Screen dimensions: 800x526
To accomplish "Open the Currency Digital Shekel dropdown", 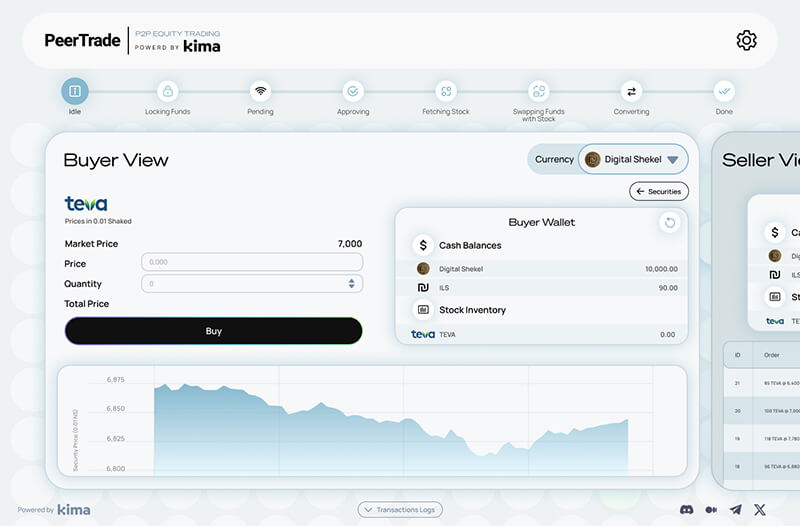I will point(633,160).
